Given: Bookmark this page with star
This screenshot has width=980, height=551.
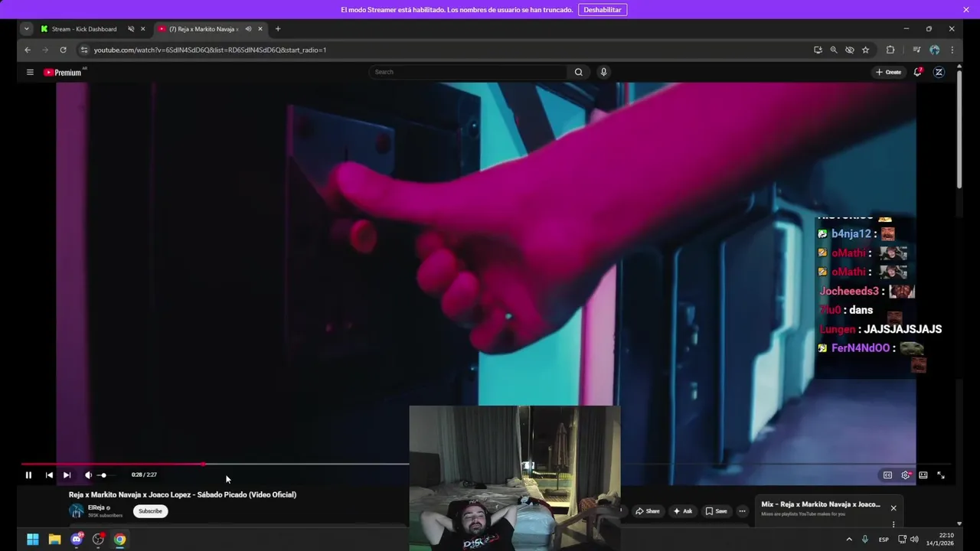Looking at the screenshot, I should click(x=866, y=50).
